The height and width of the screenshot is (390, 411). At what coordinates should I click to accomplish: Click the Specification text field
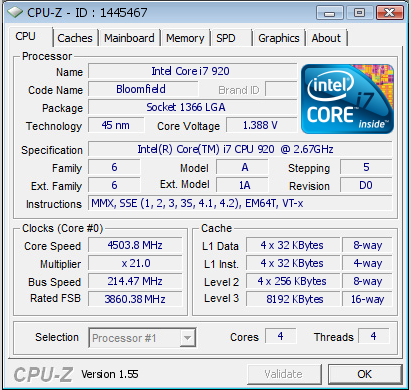coord(240,149)
